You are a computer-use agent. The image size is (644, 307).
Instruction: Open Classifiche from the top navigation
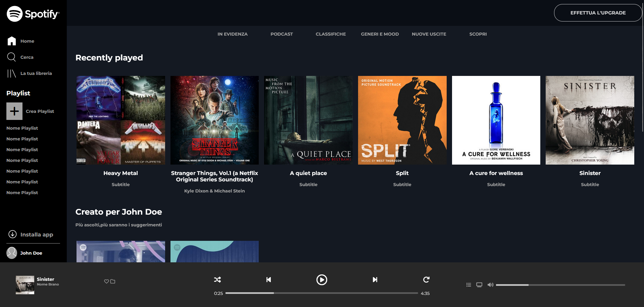pos(331,34)
